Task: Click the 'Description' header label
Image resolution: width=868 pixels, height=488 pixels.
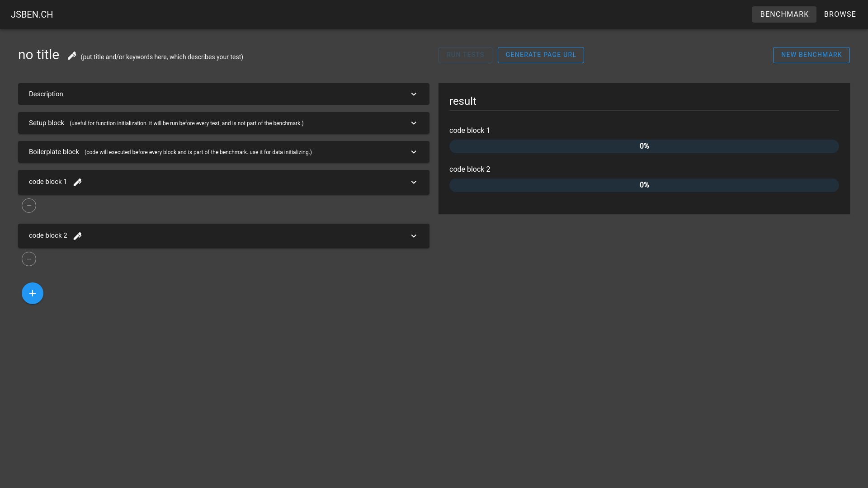Action: tap(46, 94)
